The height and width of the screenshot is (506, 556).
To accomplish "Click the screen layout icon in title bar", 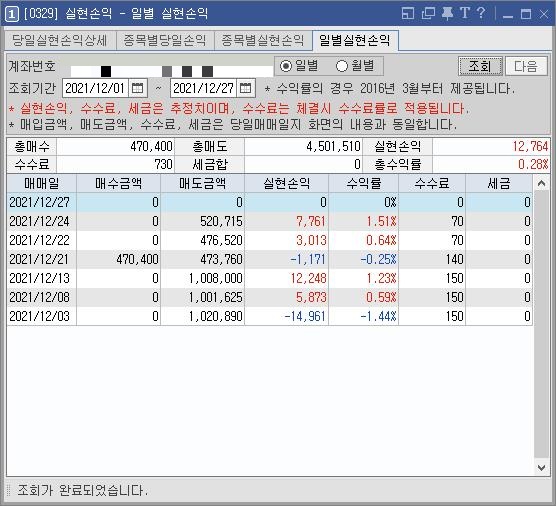I will pos(408,13).
